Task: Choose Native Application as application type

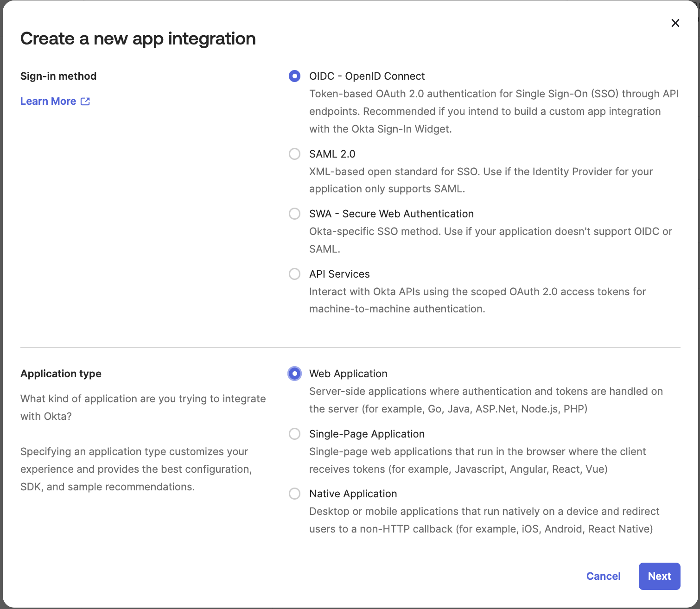Action: [295, 494]
